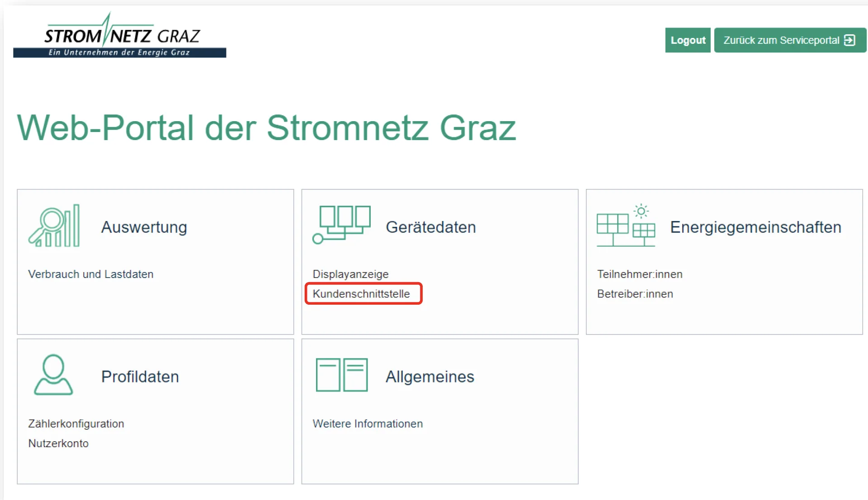868x500 pixels.
Task: Open Verbrauch und Lastdaten link
Action: pyautogui.click(x=91, y=274)
